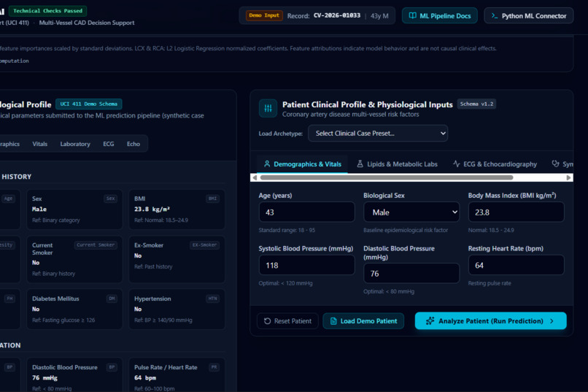Click the BMI badge on the BMI card
This screenshot has height=392, width=588.
[212, 199]
